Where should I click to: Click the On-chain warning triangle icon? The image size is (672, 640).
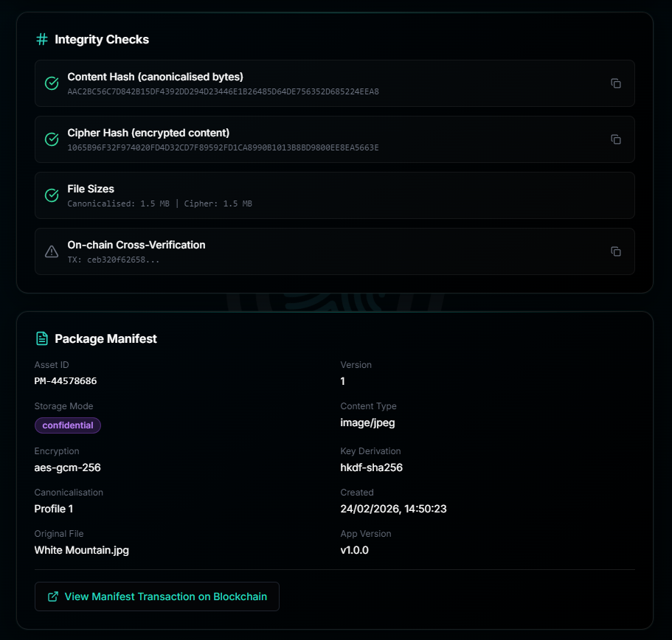[x=52, y=251]
